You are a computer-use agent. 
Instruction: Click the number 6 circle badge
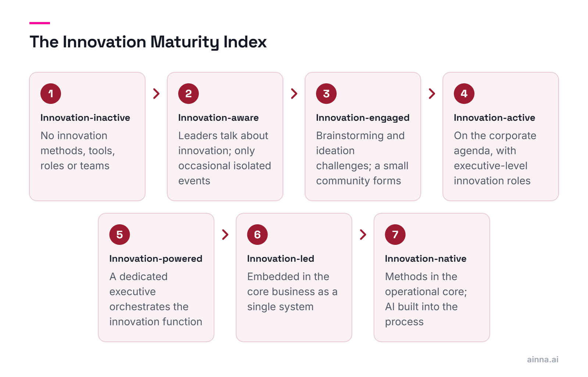point(258,235)
